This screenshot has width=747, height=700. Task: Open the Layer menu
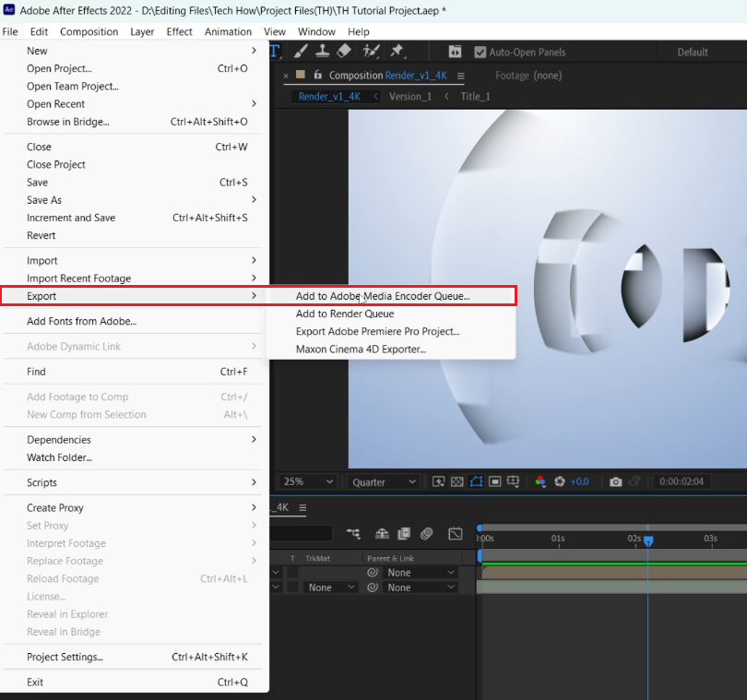(x=142, y=31)
